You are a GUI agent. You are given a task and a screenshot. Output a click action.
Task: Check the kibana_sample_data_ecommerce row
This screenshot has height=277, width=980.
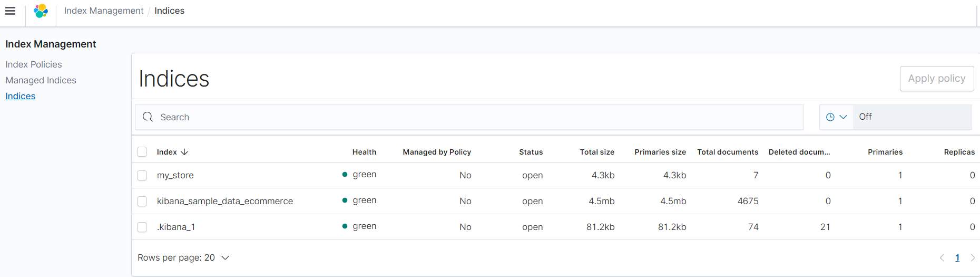pos(142,201)
